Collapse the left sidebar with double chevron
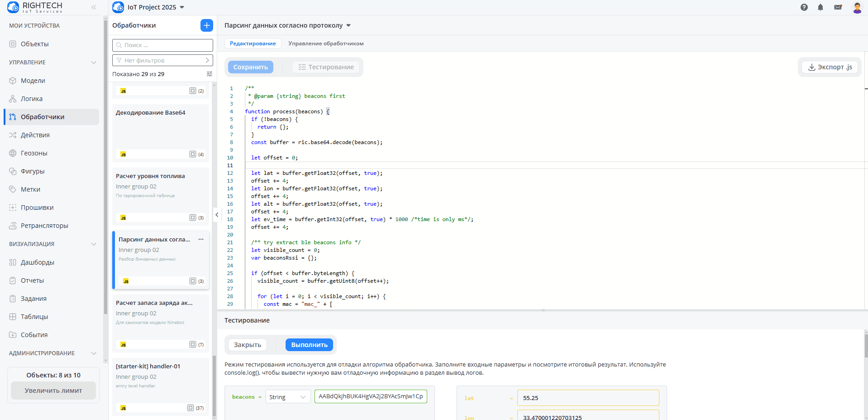The height and width of the screenshot is (420, 868). pyautogui.click(x=94, y=7)
